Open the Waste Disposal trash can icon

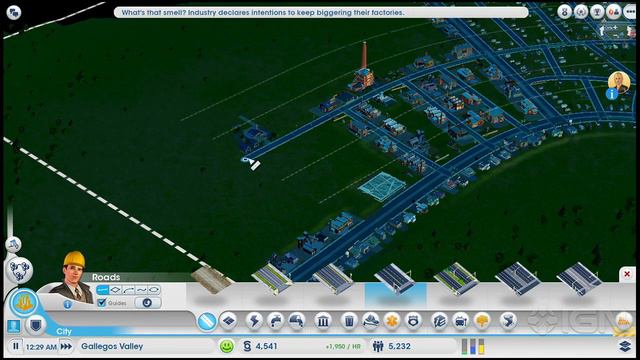pos(349,321)
